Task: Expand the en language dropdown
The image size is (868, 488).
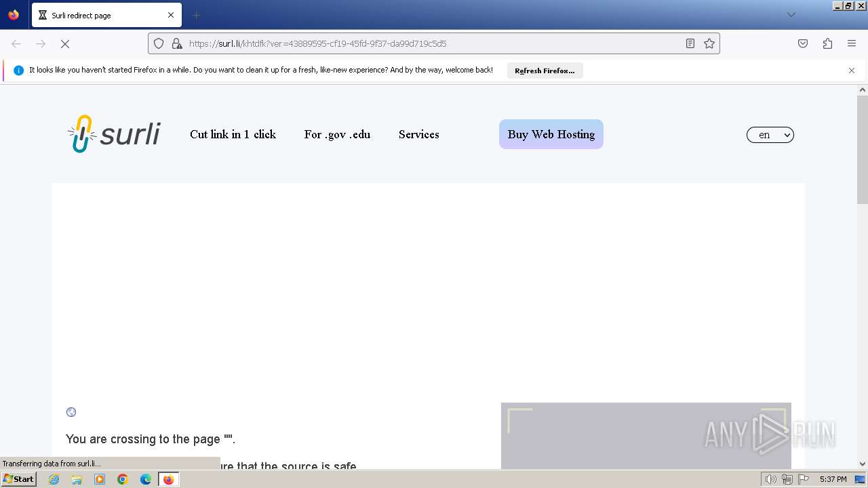Action: tap(770, 135)
